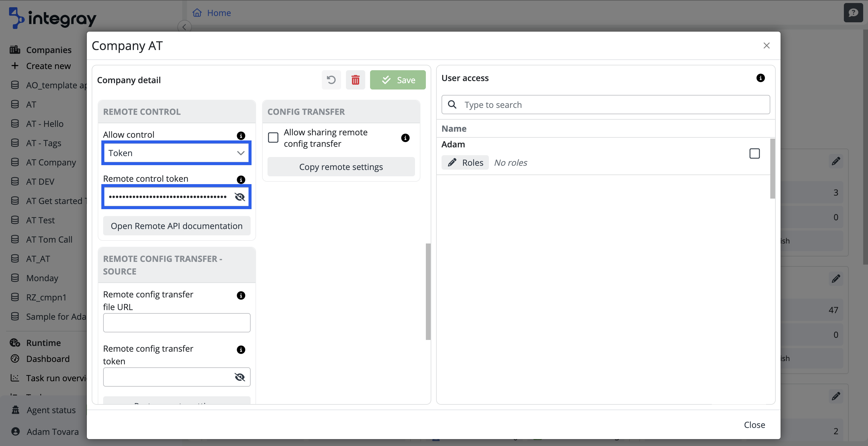Open the help chat icon top right
Screen dimensions: 868x446
[x=853, y=13]
